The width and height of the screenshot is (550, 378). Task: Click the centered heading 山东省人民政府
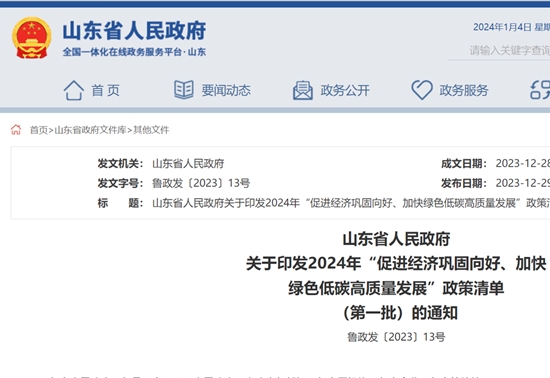(396, 239)
